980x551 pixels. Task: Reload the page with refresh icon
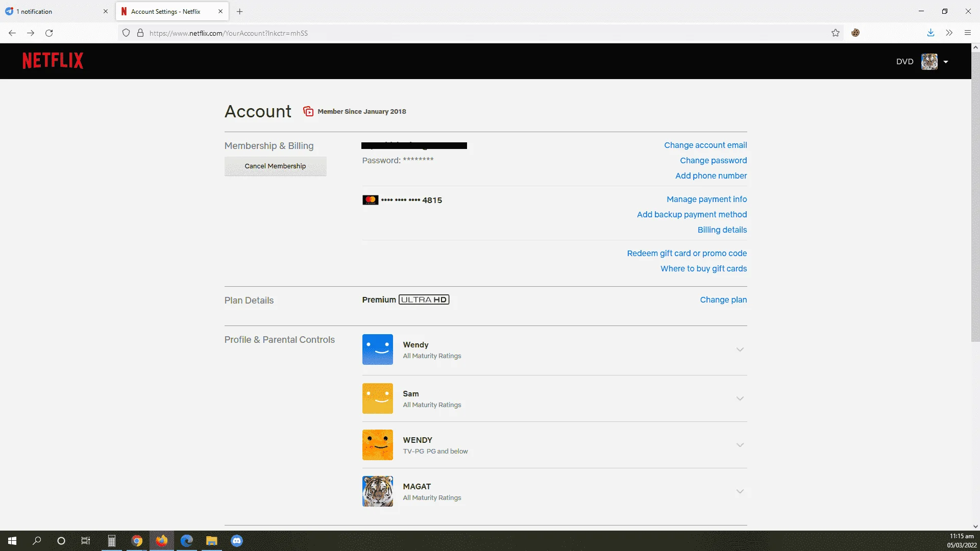[49, 33]
